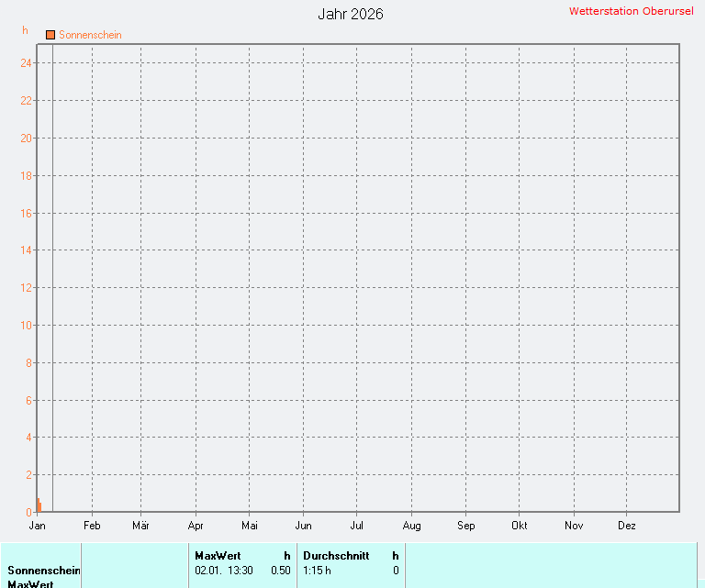Click the 20 value on the y-axis
The image size is (705, 588).
tap(26, 139)
